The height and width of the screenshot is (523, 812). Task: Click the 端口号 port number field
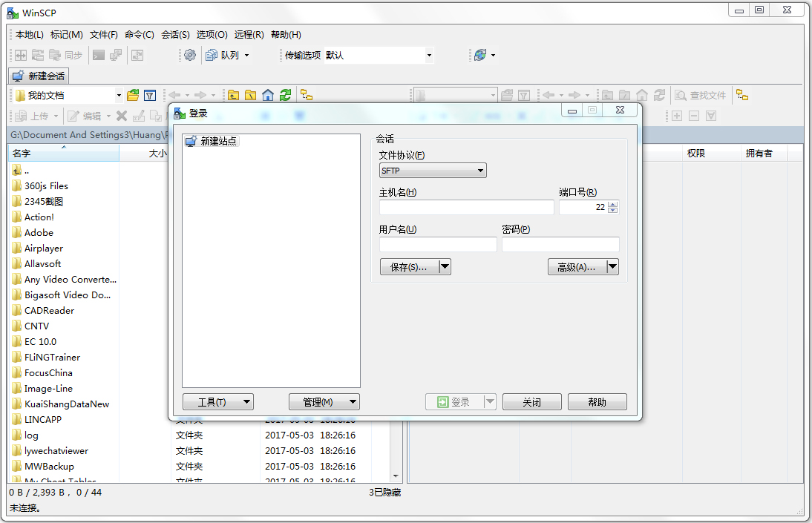pyautogui.click(x=583, y=207)
